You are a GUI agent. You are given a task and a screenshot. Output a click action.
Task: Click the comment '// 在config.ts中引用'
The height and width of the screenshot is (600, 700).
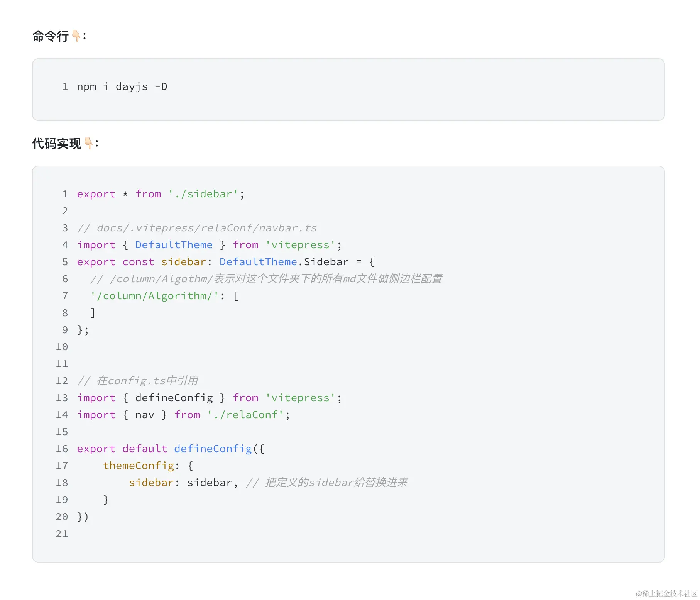tap(138, 381)
